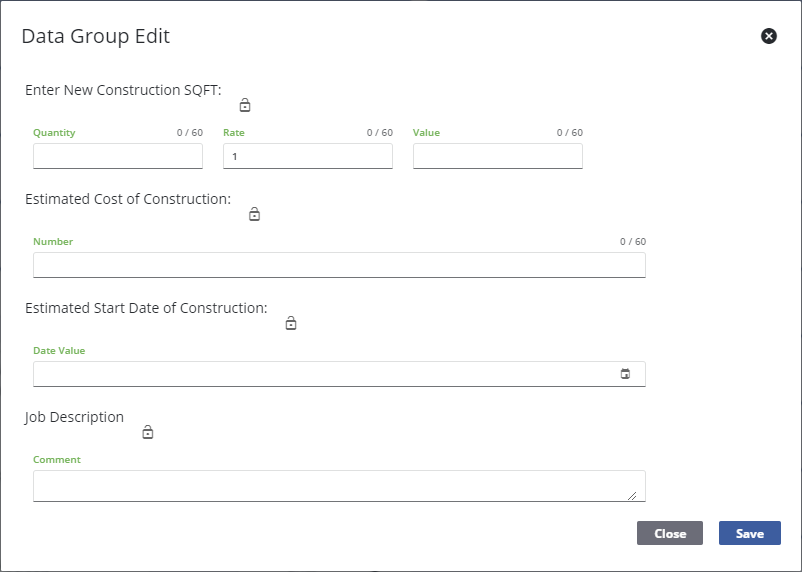Click the green Quantity label
The image size is (802, 572).
tap(54, 132)
